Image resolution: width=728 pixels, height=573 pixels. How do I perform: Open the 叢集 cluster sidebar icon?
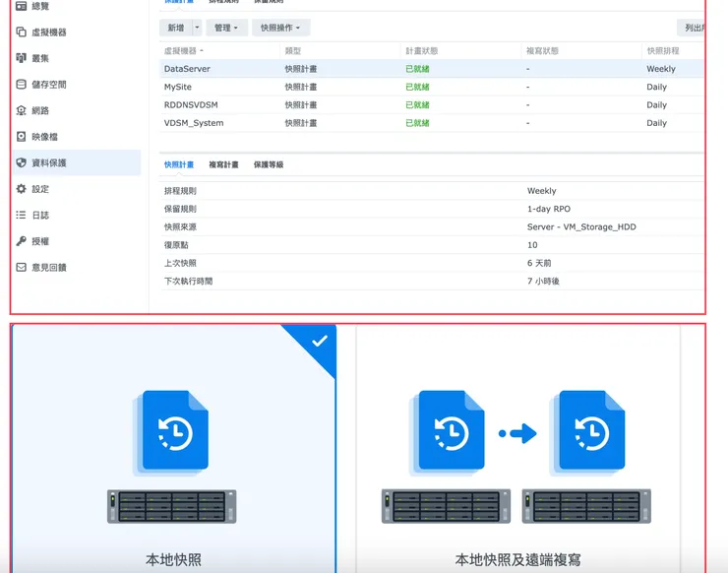point(21,58)
